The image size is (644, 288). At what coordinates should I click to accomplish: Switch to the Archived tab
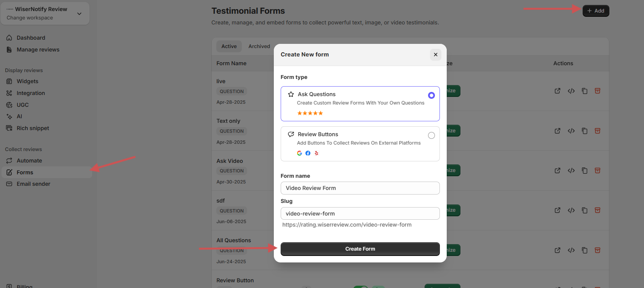tap(259, 46)
